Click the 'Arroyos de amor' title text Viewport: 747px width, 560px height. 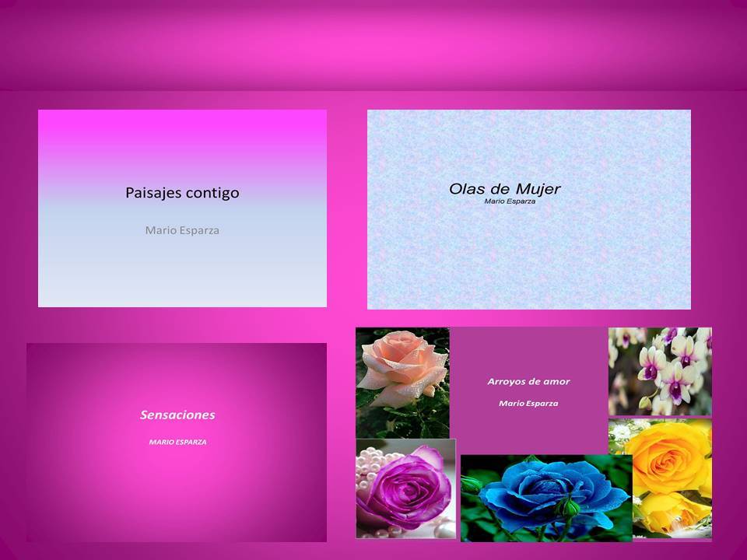tap(529, 381)
